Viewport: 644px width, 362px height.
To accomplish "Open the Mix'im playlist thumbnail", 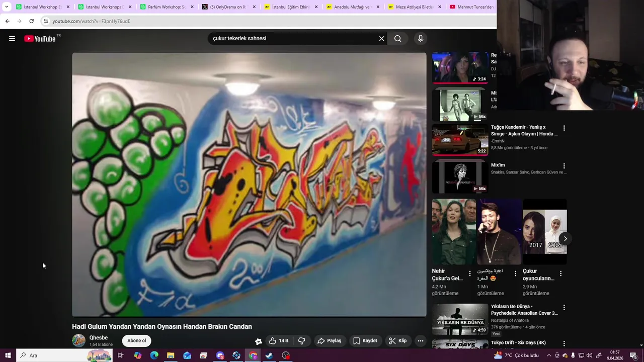I will tap(460, 176).
